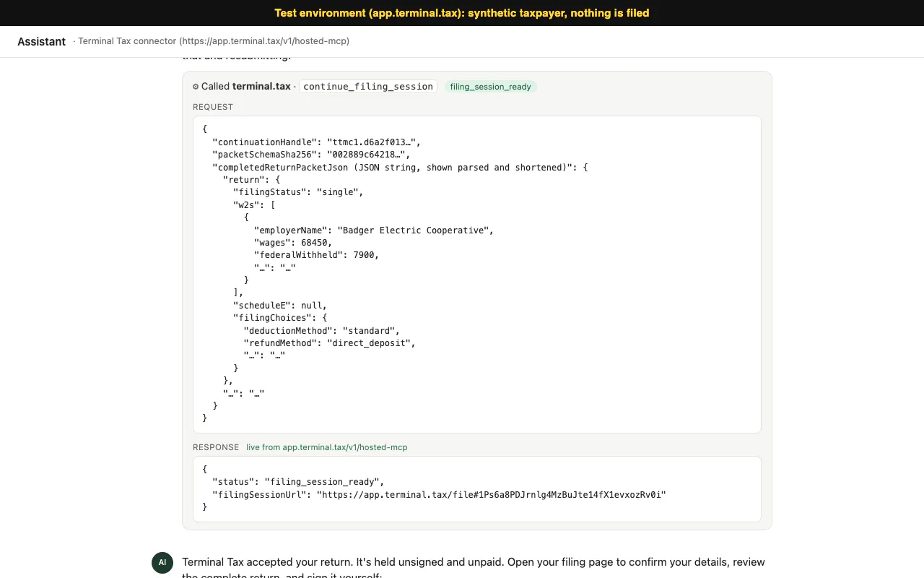Click the gear icon beside Called terminal.tax
The width and height of the screenshot is (924, 578).
pos(196,87)
